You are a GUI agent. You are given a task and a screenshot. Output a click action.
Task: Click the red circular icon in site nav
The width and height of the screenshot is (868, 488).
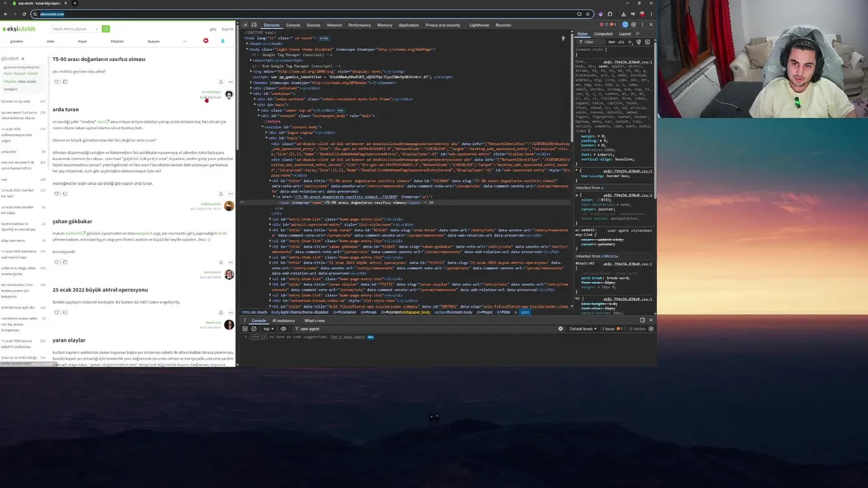click(205, 41)
